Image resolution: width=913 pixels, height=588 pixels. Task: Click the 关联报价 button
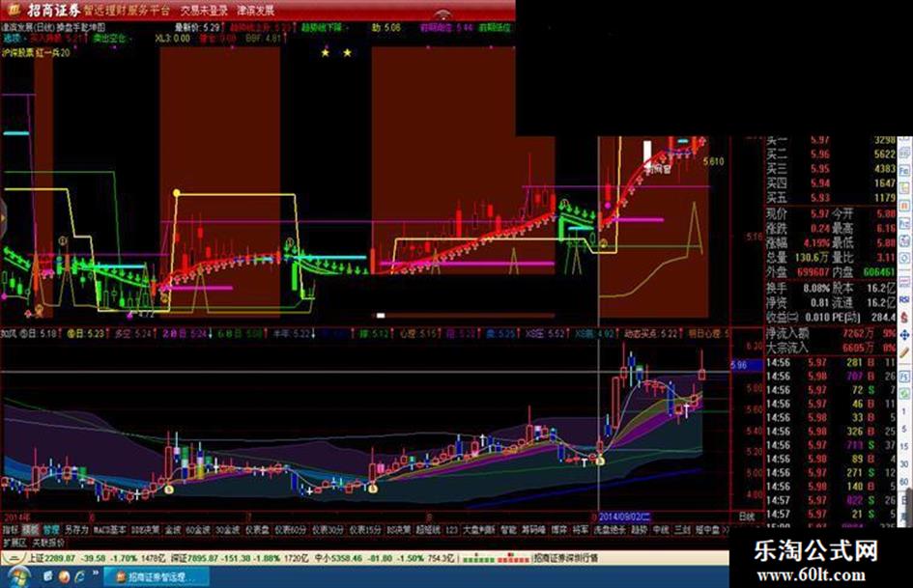[48, 543]
